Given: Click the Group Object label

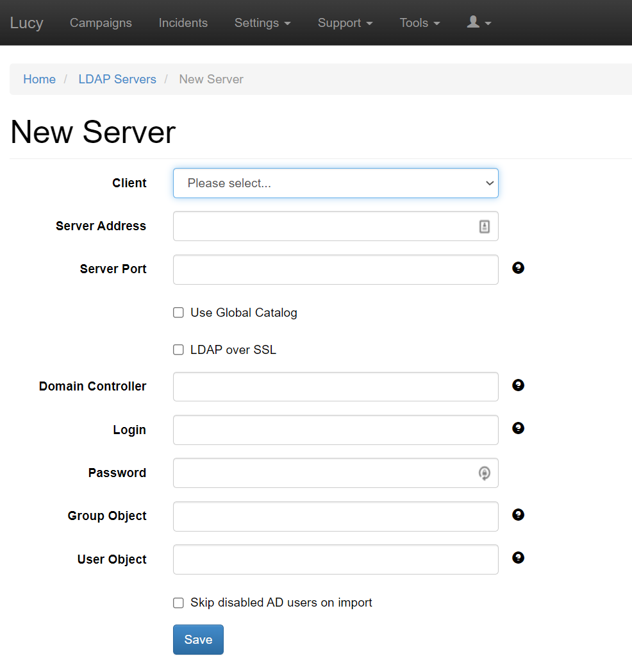Looking at the screenshot, I should (107, 516).
